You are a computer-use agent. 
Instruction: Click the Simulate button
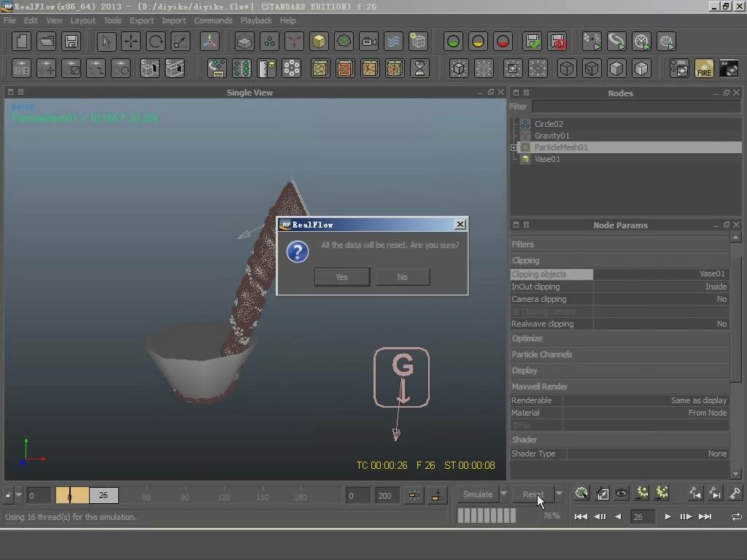click(478, 494)
